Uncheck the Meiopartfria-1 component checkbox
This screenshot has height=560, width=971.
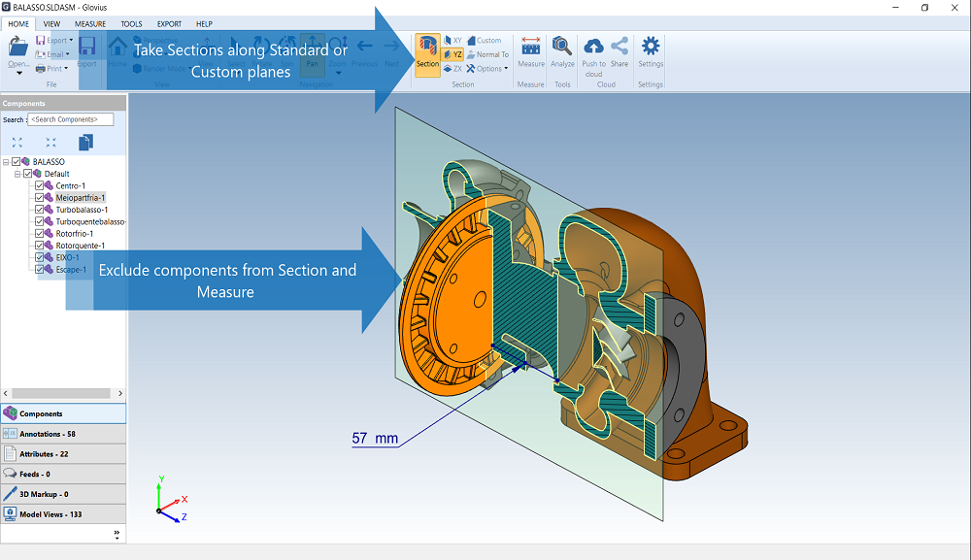(40, 197)
